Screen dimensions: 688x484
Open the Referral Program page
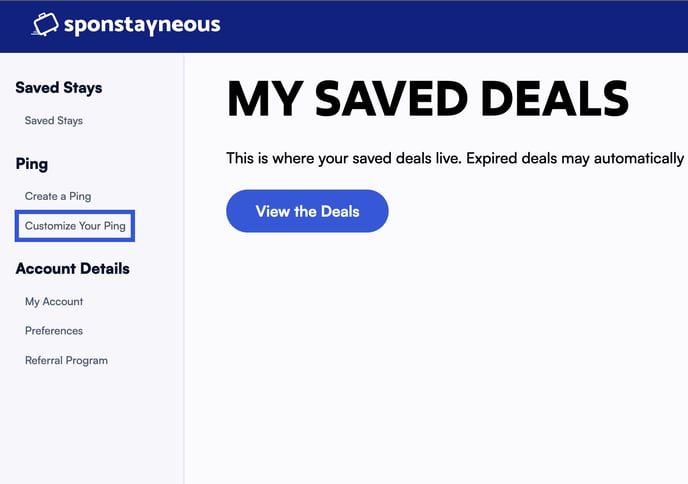[66, 361]
